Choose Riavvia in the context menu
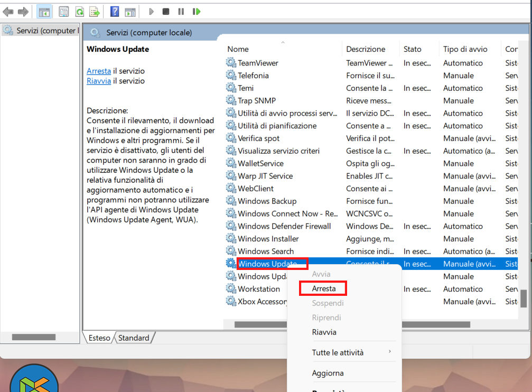Viewport: 532px width, 392px height. coord(324,332)
